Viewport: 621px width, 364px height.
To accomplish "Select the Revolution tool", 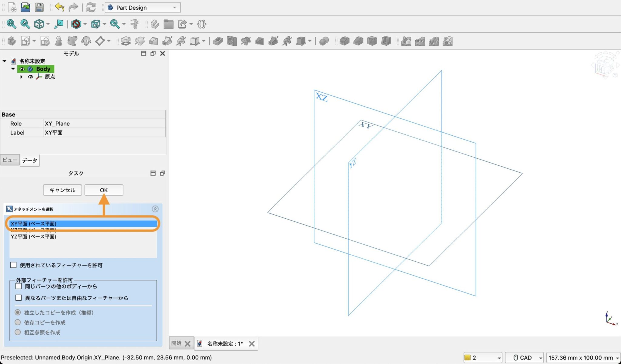I will [139, 41].
